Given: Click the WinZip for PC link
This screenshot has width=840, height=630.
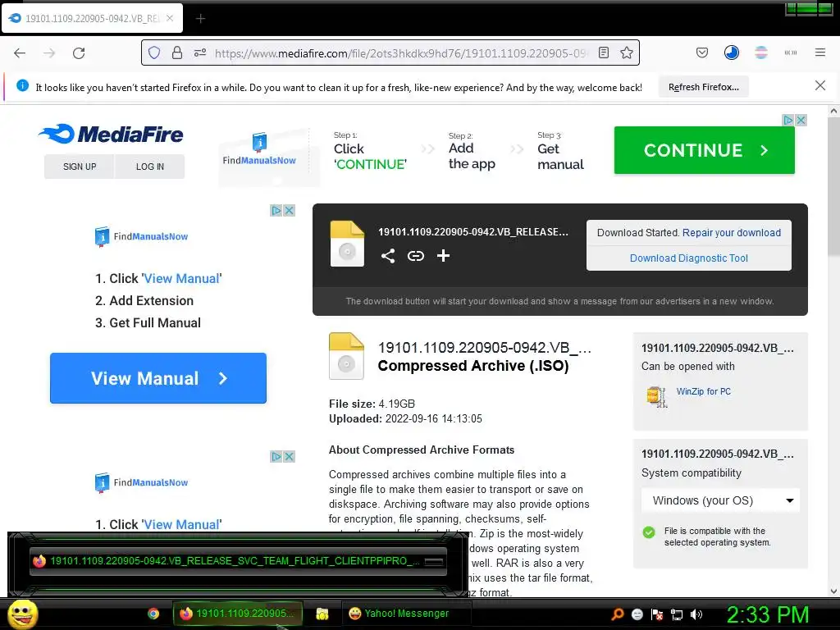Looking at the screenshot, I should tap(703, 391).
